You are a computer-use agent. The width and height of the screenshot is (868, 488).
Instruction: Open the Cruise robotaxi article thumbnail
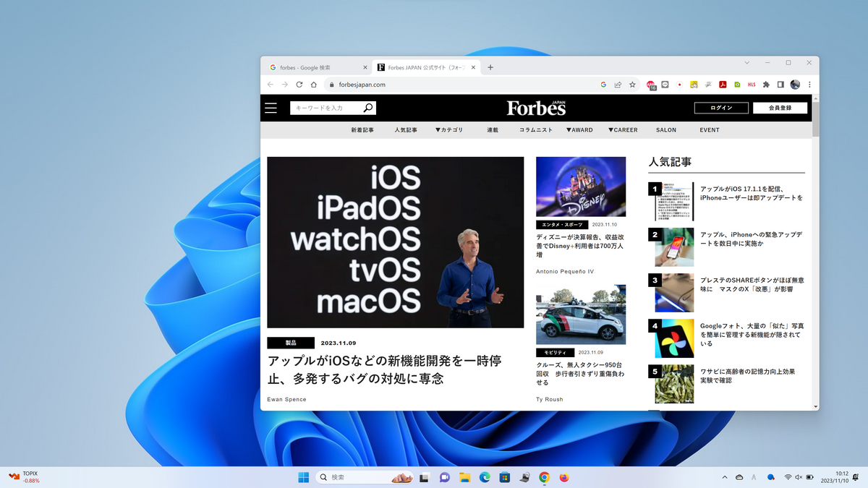tap(581, 314)
